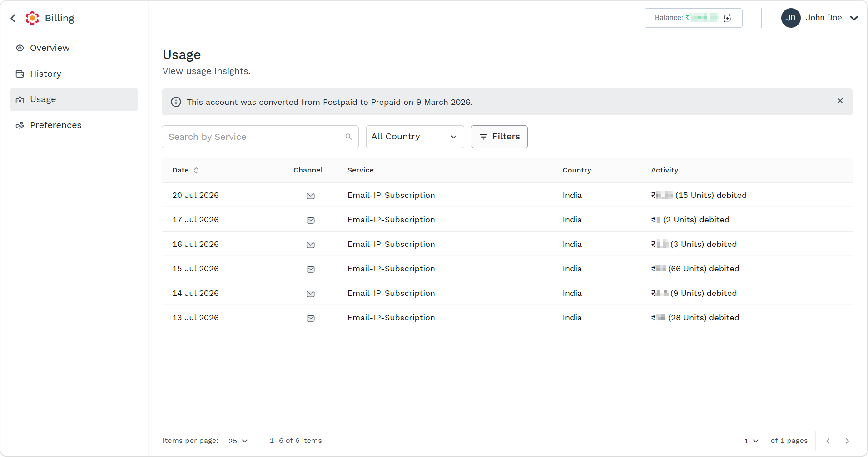Dismiss the Postpaid to Prepaid banner
The image size is (868, 457).
click(840, 101)
